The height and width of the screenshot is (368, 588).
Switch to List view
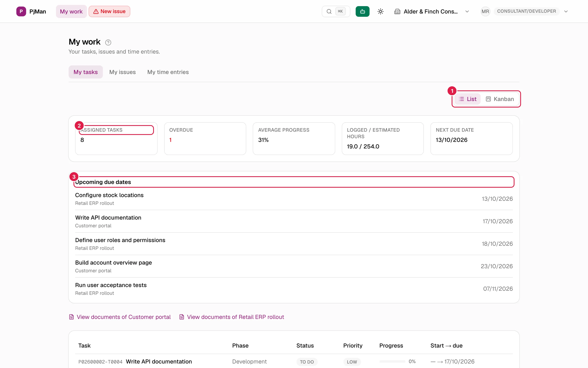point(468,99)
